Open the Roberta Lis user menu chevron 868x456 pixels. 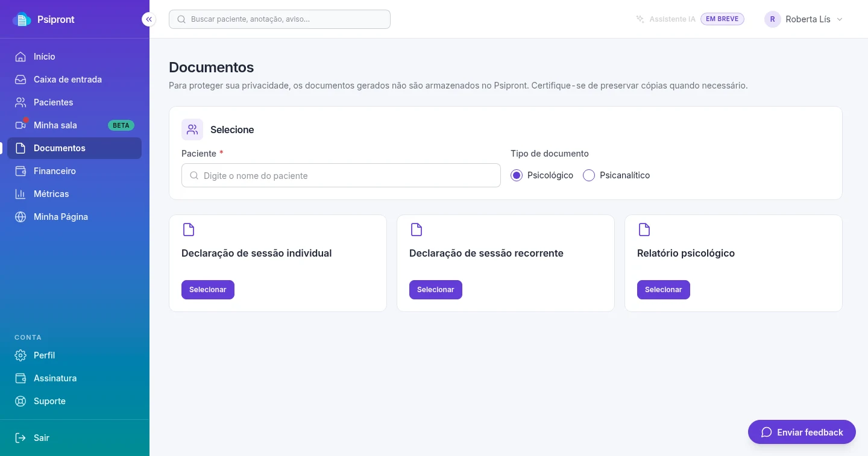coord(840,19)
